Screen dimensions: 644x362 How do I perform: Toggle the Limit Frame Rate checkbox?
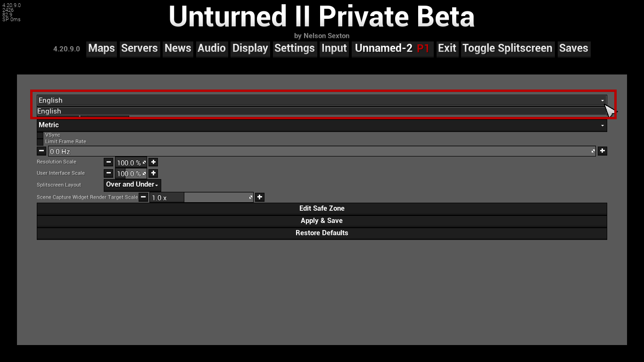point(40,141)
